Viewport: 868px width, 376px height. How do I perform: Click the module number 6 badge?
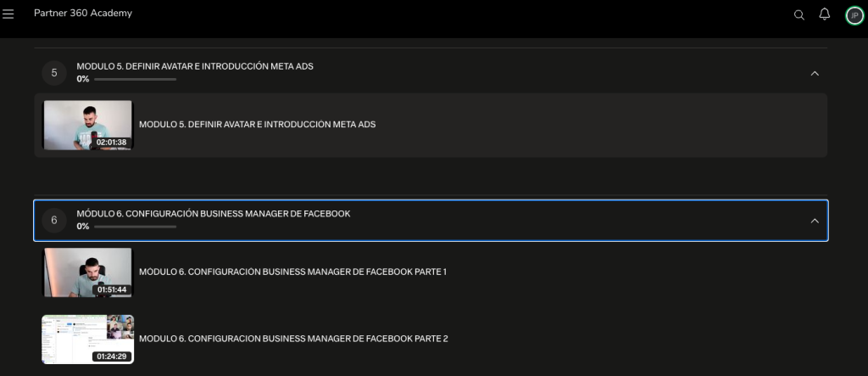[54, 220]
